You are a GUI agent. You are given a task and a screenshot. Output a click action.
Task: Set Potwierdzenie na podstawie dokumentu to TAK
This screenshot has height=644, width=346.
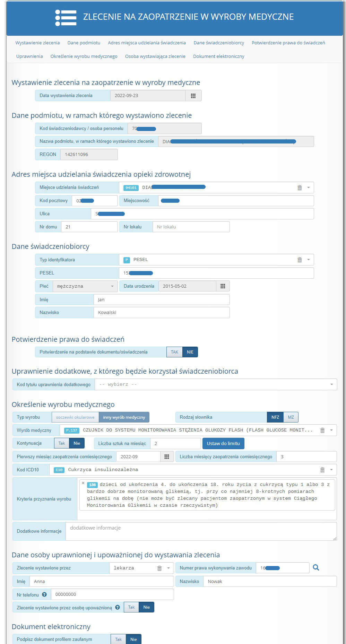(x=174, y=352)
